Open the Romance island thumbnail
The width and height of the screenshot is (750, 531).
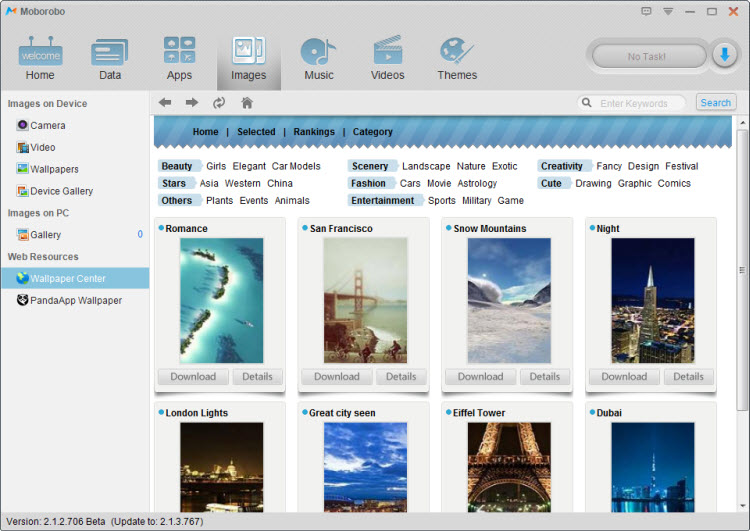(221, 300)
